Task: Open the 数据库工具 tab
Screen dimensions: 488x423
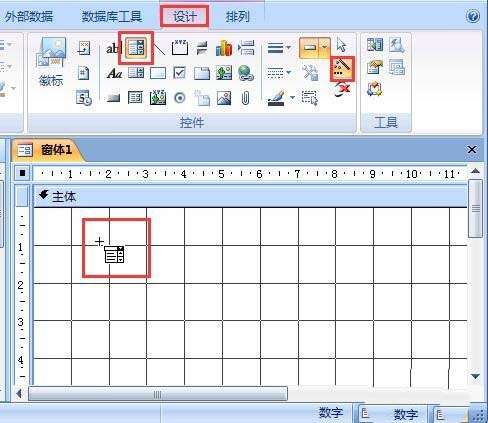Action: [112, 16]
